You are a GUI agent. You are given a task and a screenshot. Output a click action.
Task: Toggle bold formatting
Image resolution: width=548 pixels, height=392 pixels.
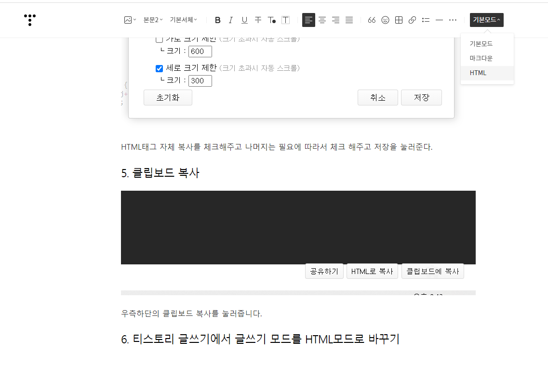217,20
